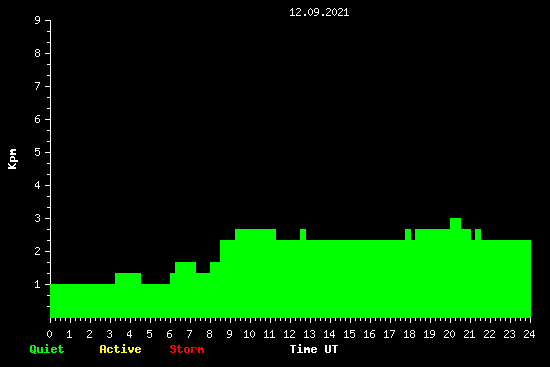Click the hour 9 label on the time axis
550x367 pixels.
[x=229, y=334]
